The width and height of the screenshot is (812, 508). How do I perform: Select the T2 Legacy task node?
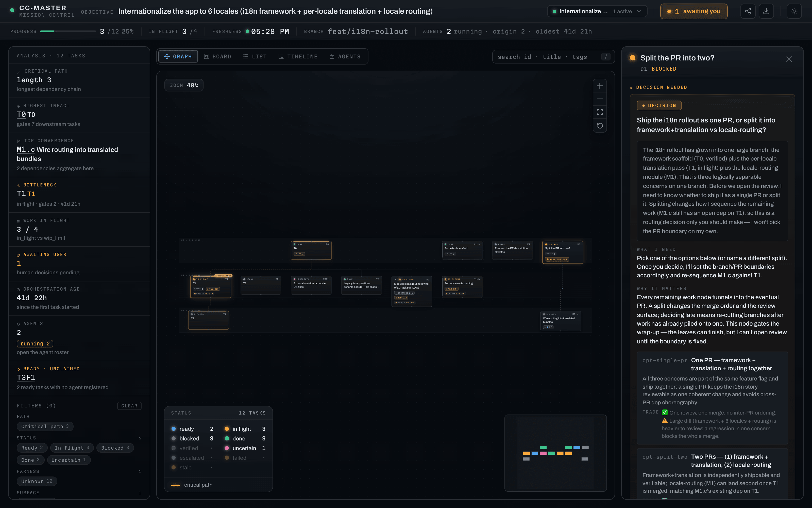[361, 285]
